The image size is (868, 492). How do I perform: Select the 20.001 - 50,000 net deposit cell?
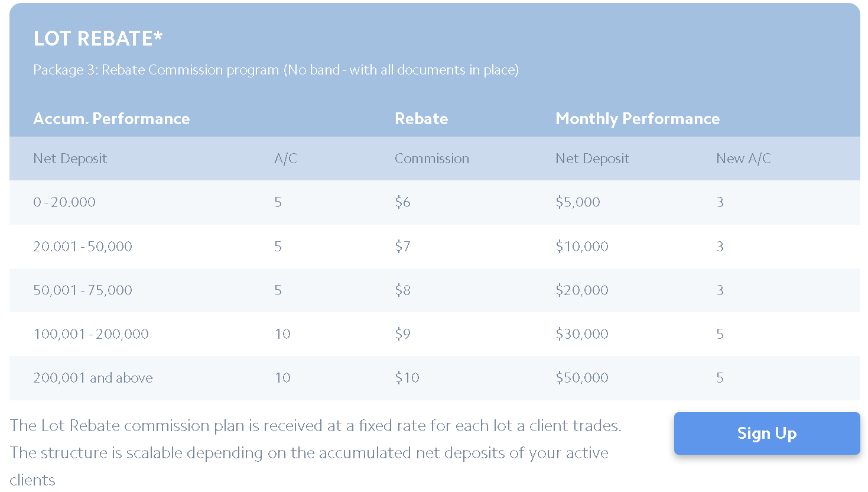[83, 247]
